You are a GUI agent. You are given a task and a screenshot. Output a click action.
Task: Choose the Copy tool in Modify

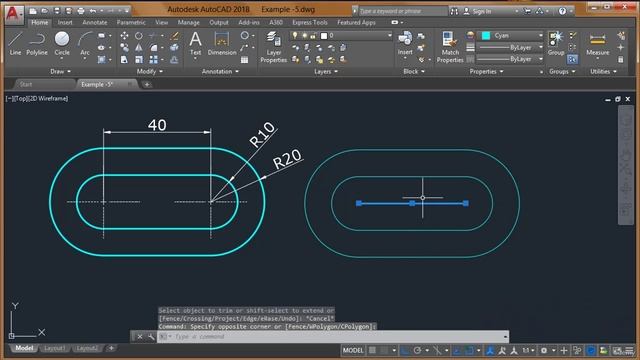click(x=124, y=48)
